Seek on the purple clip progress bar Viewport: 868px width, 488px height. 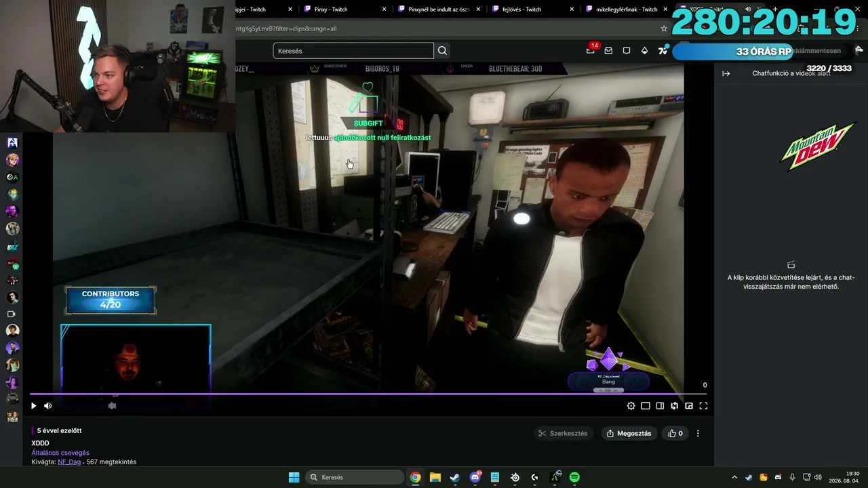click(369, 394)
